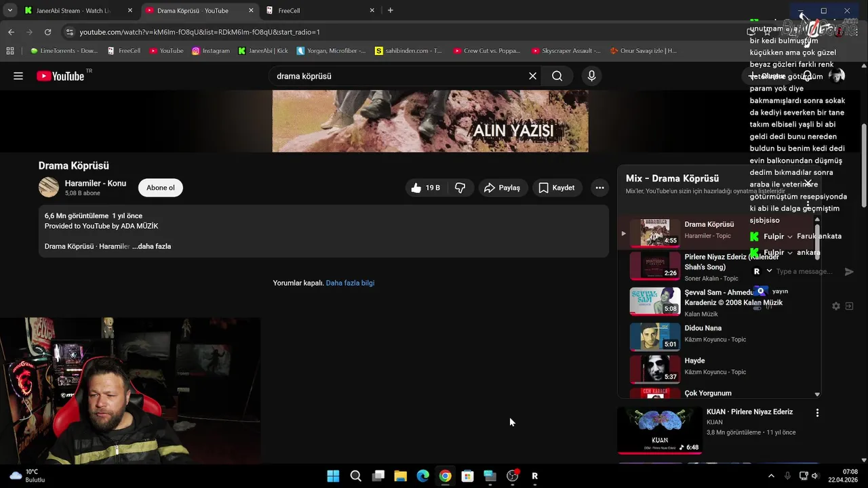Image resolution: width=868 pixels, height=488 pixels.
Task: Open OBS Studio from the taskbar
Action: (512, 476)
